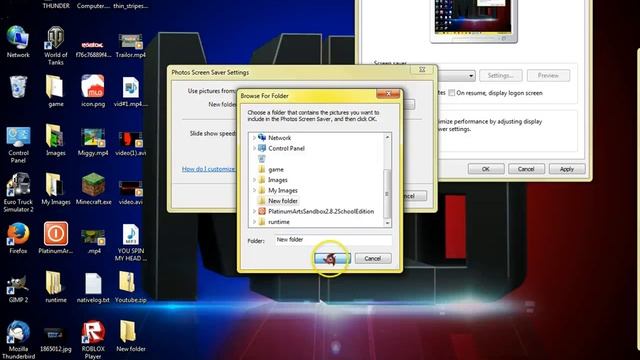The width and height of the screenshot is (640, 360).
Task: Open the How do I customize link
Action: click(209, 169)
